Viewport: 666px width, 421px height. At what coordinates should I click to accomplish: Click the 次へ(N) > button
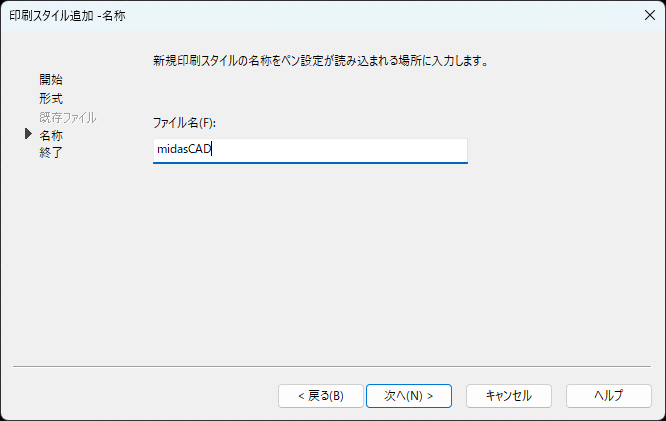tap(409, 396)
